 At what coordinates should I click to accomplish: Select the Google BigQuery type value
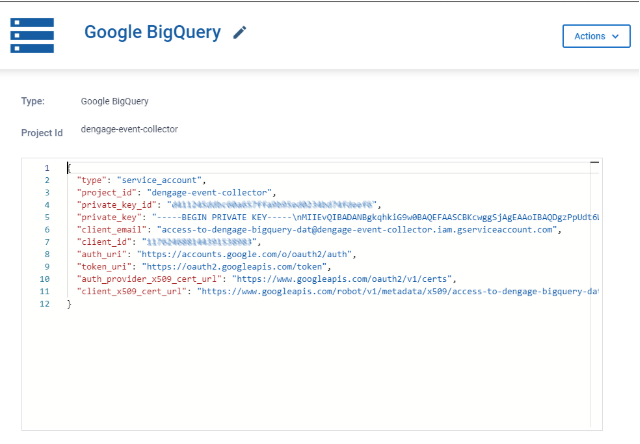point(115,101)
